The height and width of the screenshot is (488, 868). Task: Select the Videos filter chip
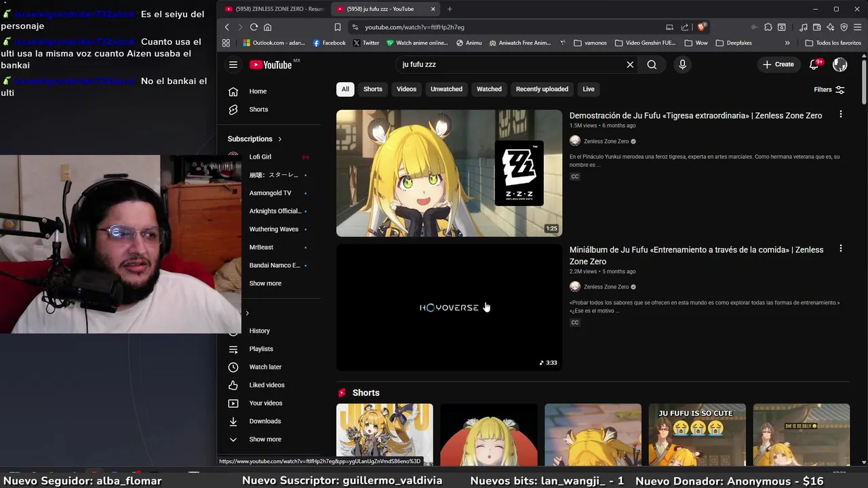click(406, 89)
